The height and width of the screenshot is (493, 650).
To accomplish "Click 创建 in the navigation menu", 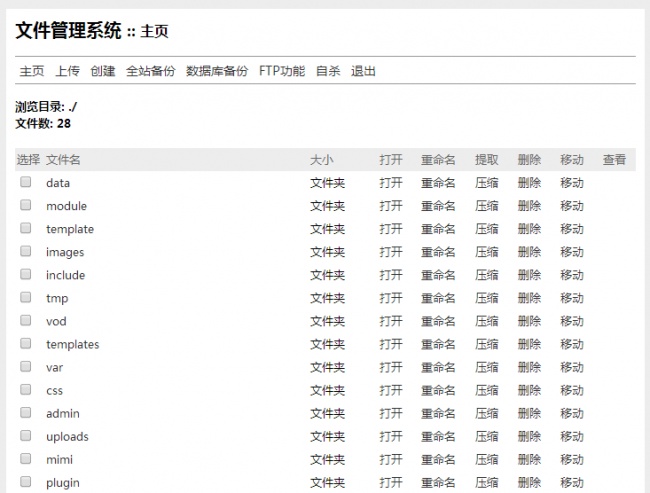I will pyautogui.click(x=103, y=71).
